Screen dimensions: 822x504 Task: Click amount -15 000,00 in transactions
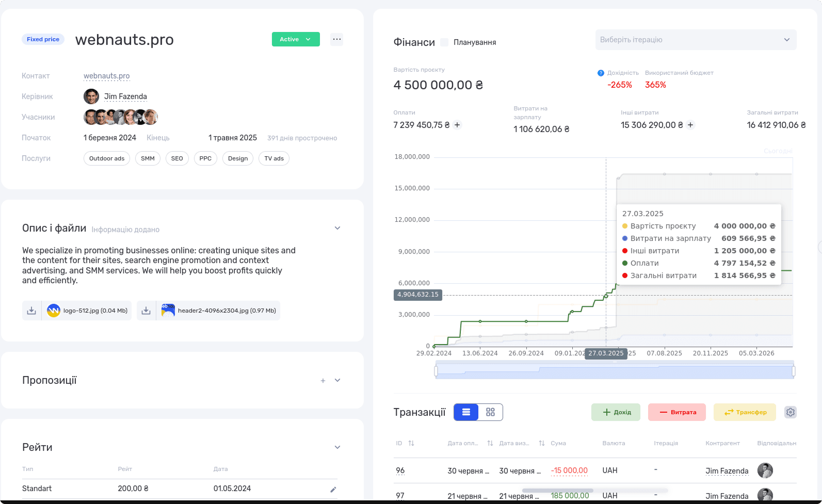point(569,470)
